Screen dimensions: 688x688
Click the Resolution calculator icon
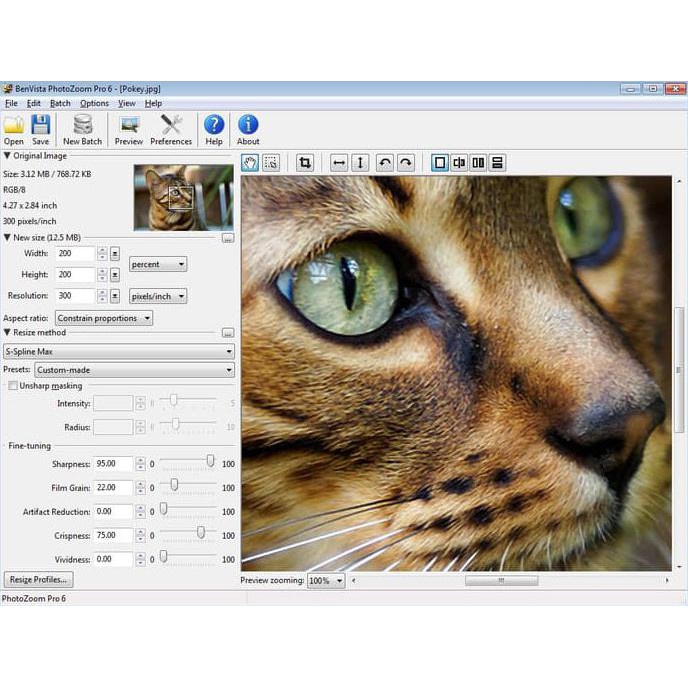point(115,296)
